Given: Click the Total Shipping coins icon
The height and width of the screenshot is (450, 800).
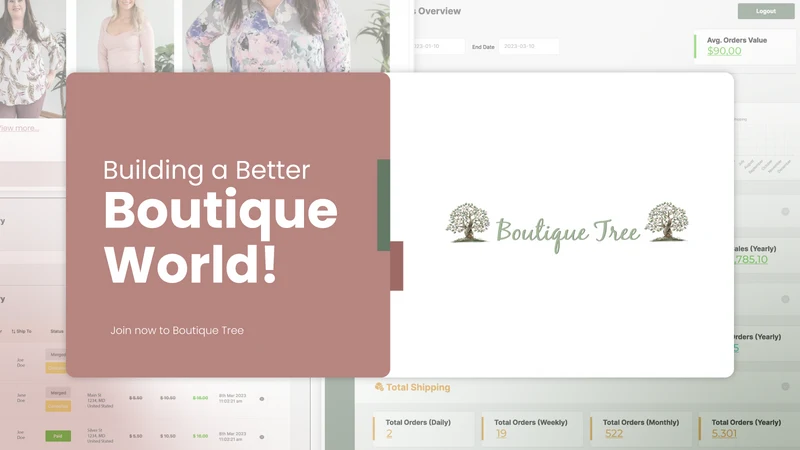Looking at the screenshot, I should [379, 387].
